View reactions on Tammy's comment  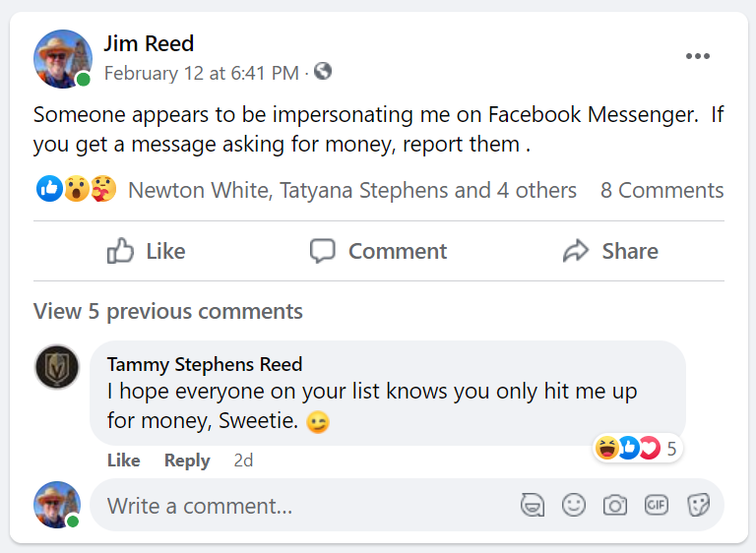coord(637,448)
